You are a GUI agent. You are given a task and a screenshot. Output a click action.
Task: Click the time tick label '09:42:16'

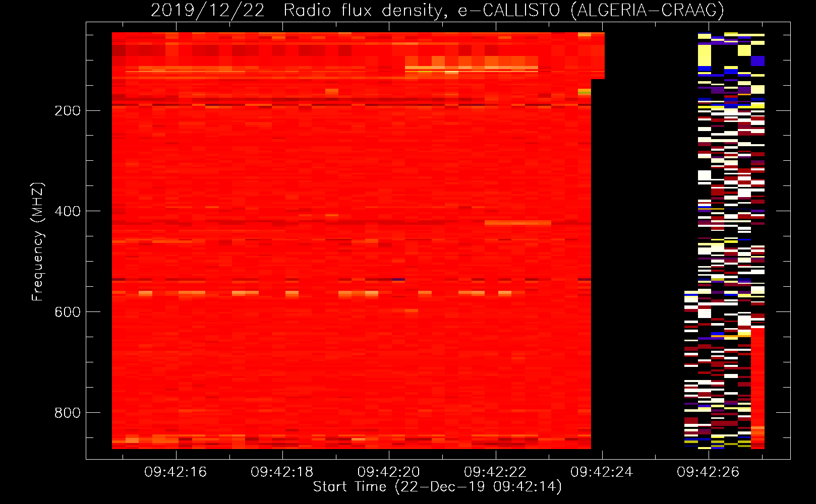pyautogui.click(x=176, y=472)
